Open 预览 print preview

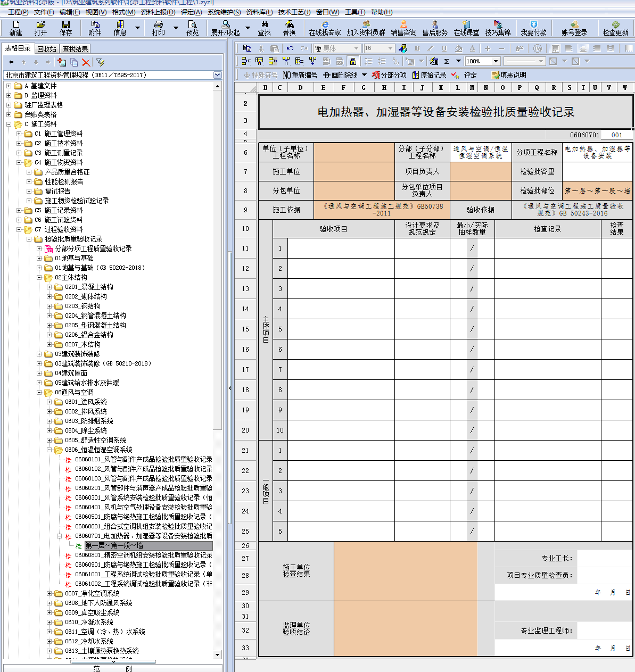[x=193, y=28]
